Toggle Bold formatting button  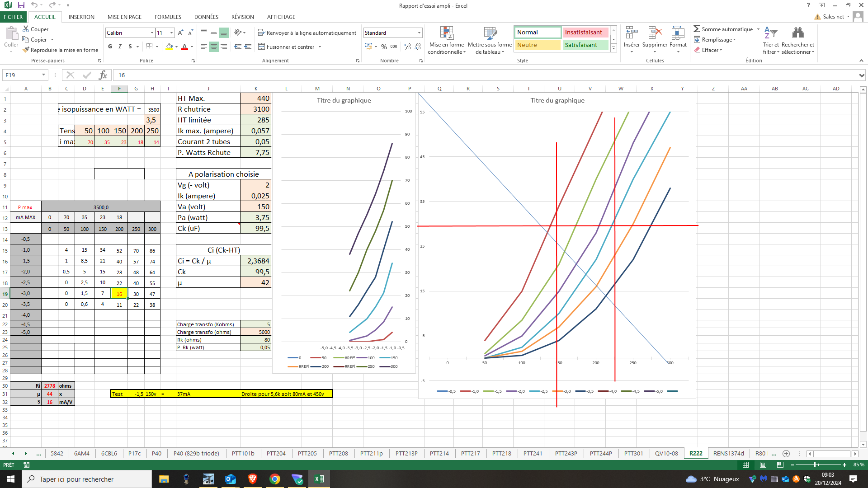click(110, 47)
